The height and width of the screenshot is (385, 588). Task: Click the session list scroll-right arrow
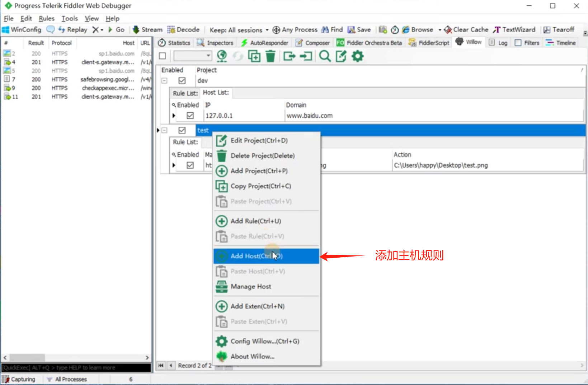pyautogui.click(x=147, y=358)
